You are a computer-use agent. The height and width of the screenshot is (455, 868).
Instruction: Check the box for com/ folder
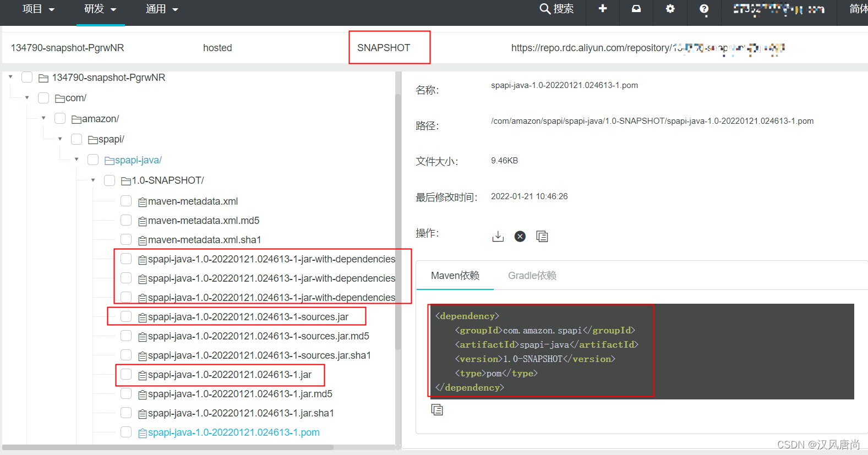(x=43, y=98)
